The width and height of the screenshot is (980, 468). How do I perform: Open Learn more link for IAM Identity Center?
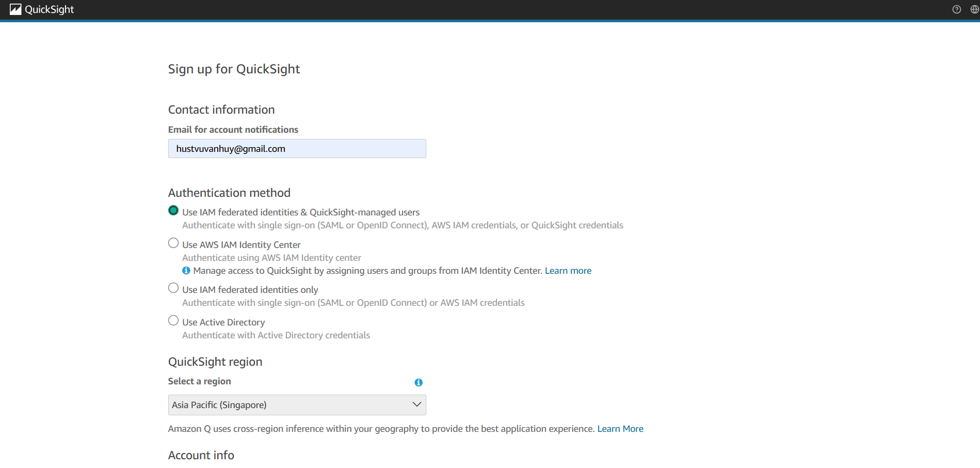click(568, 271)
